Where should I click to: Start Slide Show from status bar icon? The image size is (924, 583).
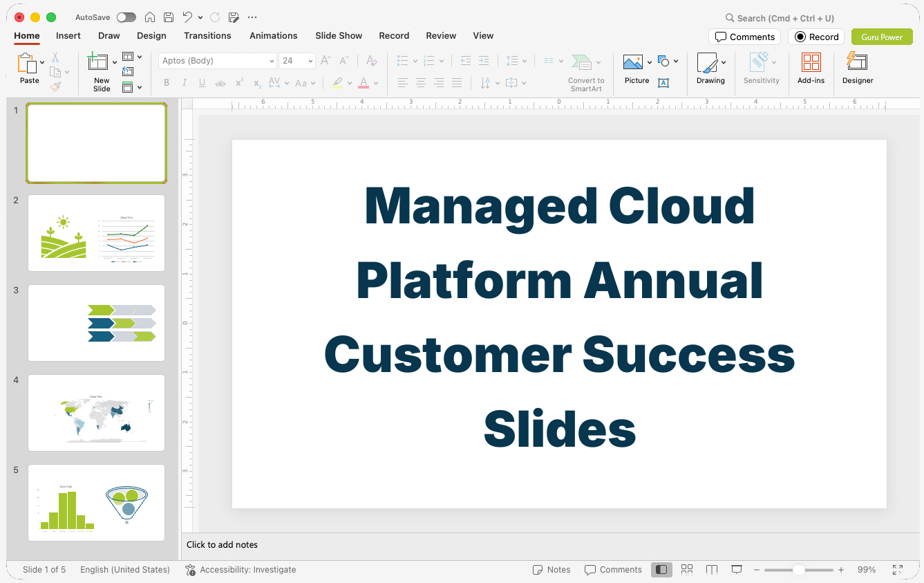point(737,570)
